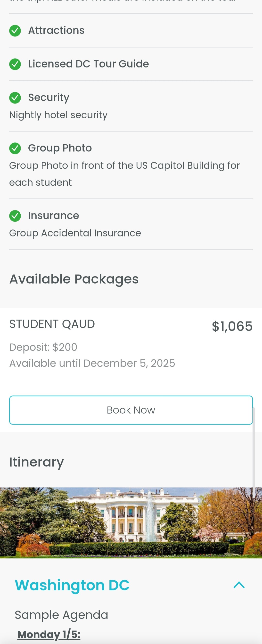Viewport: 262px width, 644px height.
Task: Select the STUDENT QAUD package title
Action: 52,324
